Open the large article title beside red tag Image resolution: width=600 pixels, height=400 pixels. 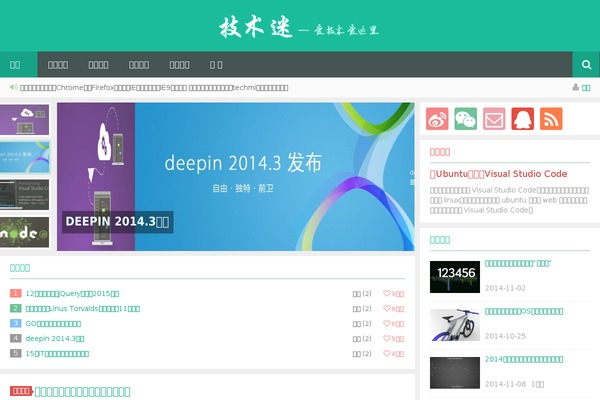pos(83,392)
